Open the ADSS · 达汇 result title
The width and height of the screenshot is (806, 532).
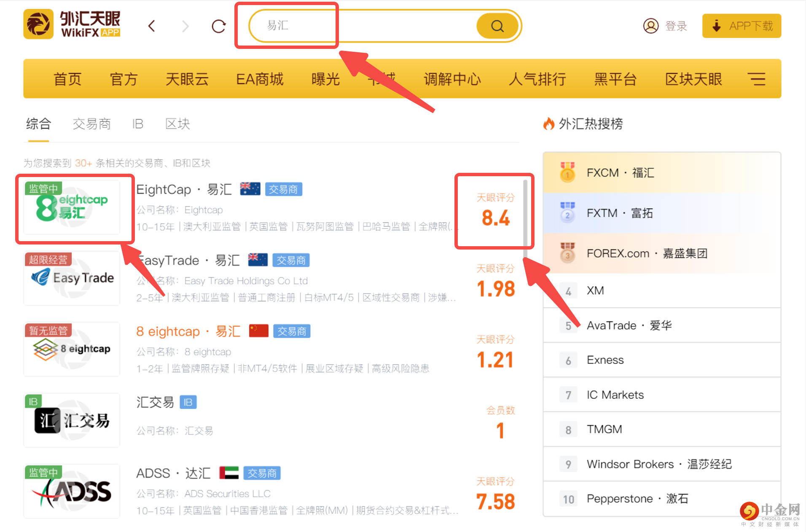pyautogui.click(x=173, y=473)
